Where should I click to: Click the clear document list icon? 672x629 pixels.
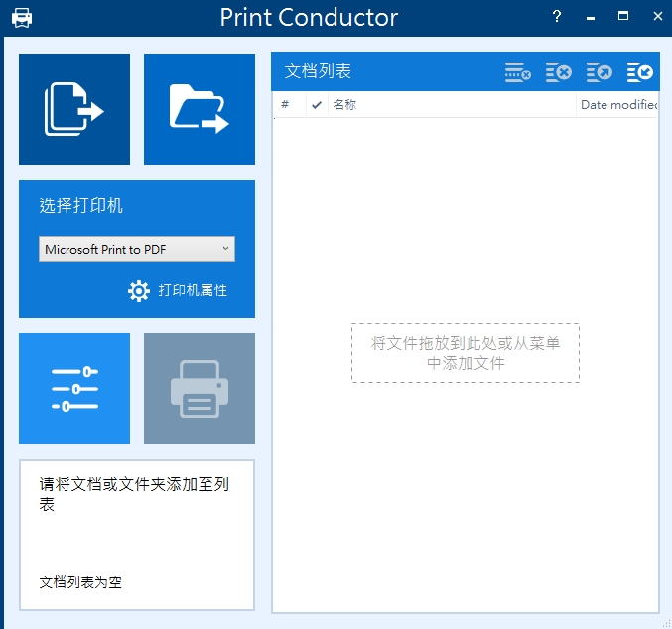coord(558,72)
